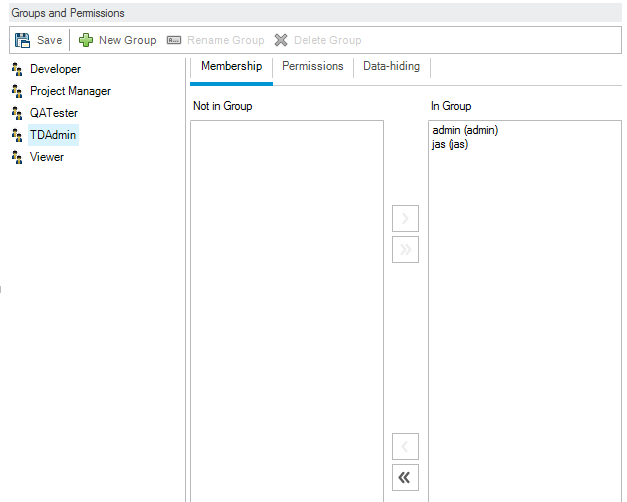Open the Permissions tab

[312, 66]
